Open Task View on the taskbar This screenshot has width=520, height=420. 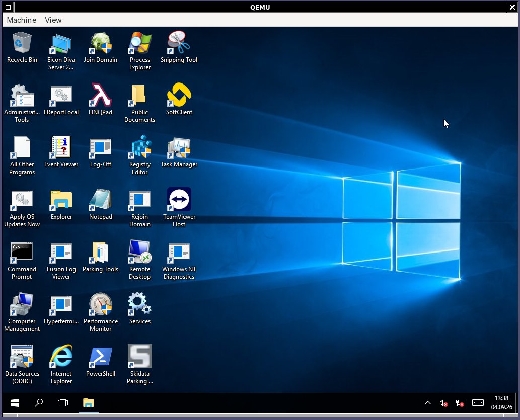coord(63,403)
